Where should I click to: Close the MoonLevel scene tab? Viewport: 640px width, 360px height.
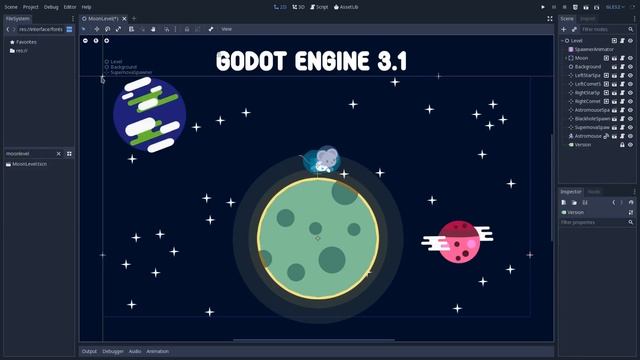[124, 18]
